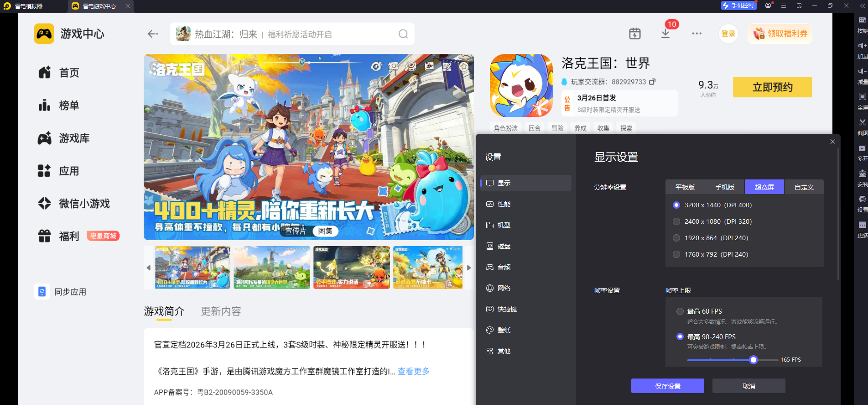Open the 查看更多 link in description
The height and width of the screenshot is (405, 868).
[x=414, y=371]
